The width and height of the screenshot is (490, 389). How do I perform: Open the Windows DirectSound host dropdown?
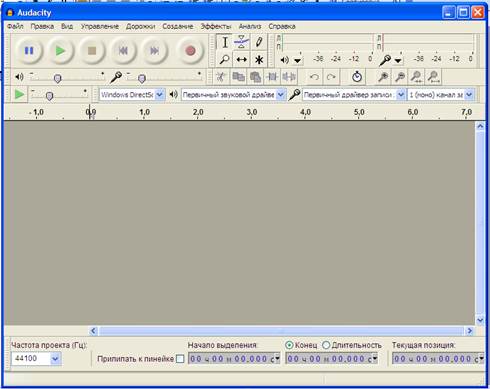160,95
